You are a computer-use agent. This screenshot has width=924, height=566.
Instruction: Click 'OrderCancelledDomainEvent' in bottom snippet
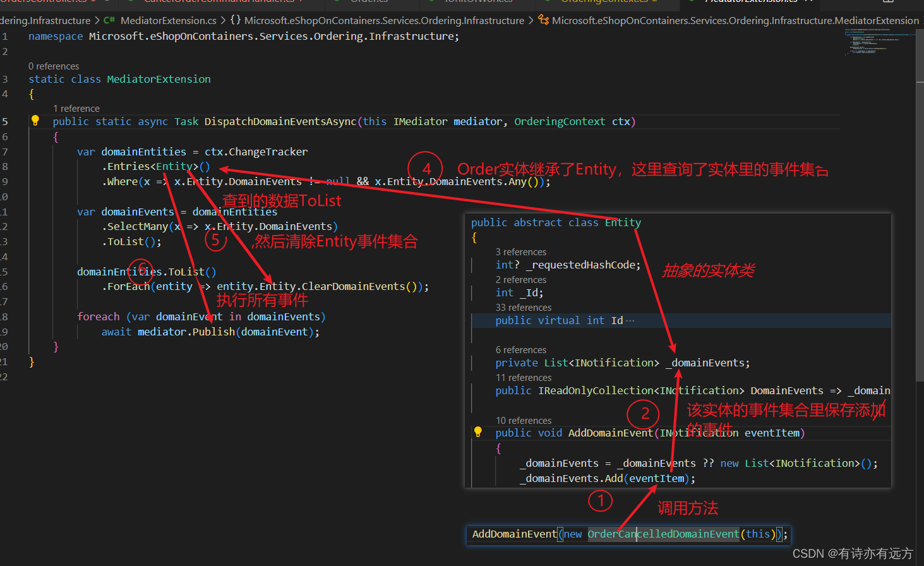point(663,534)
